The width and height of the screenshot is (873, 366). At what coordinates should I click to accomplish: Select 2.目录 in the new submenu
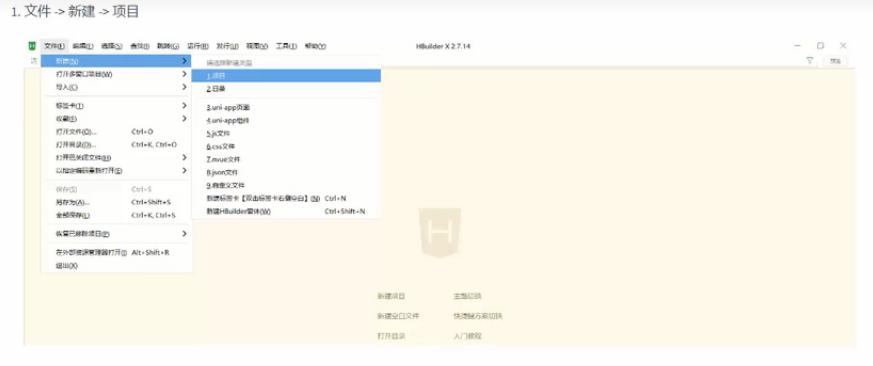[x=286, y=89]
